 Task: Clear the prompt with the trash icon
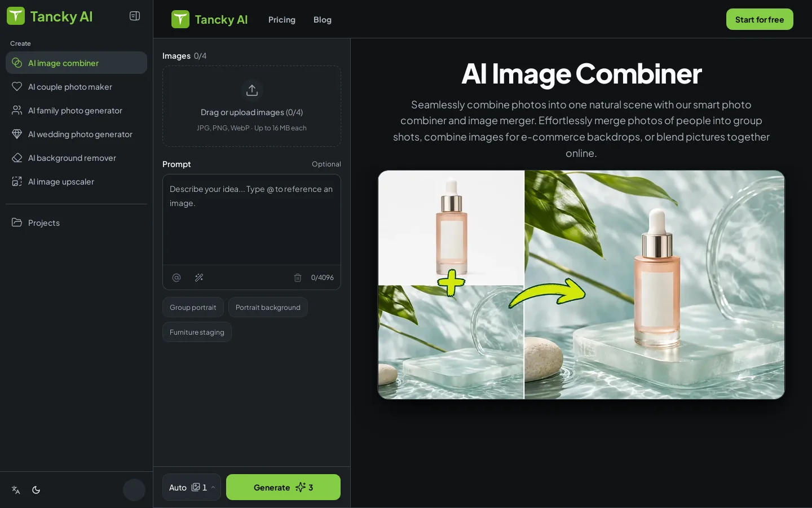point(298,278)
